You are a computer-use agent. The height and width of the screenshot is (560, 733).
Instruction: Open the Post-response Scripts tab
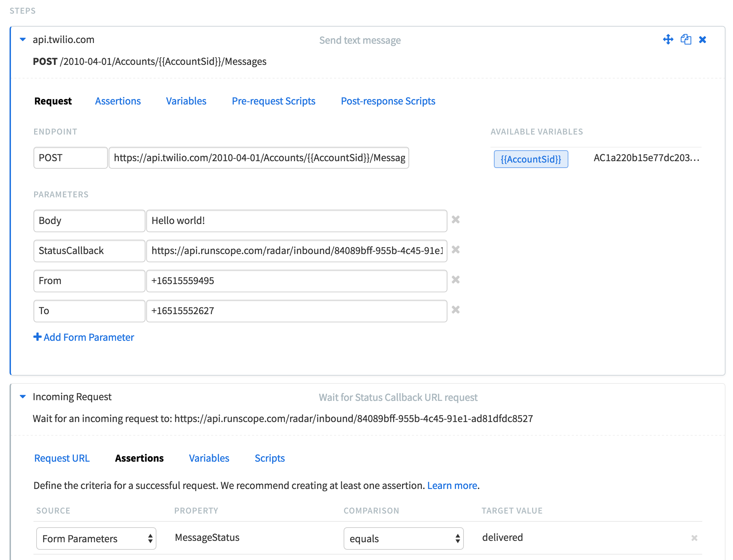(x=388, y=101)
